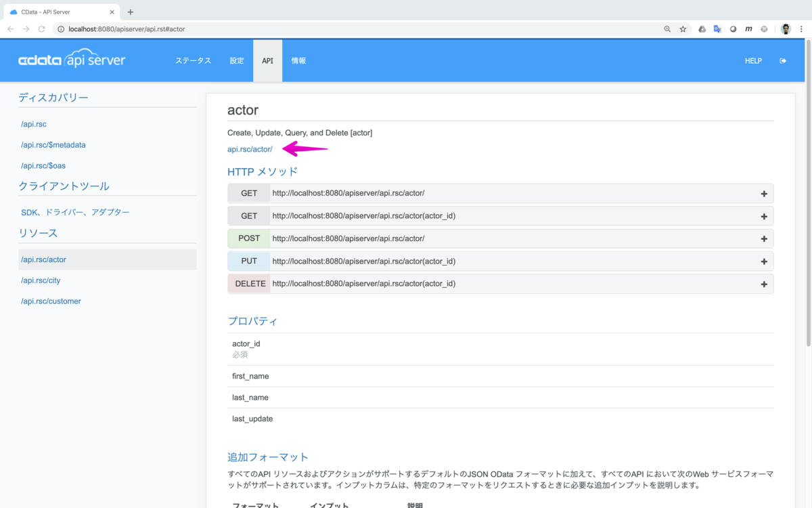Image resolution: width=812 pixels, height=508 pixels.
Task: Open the 情報 tab
Action: [x=298, y=61]
